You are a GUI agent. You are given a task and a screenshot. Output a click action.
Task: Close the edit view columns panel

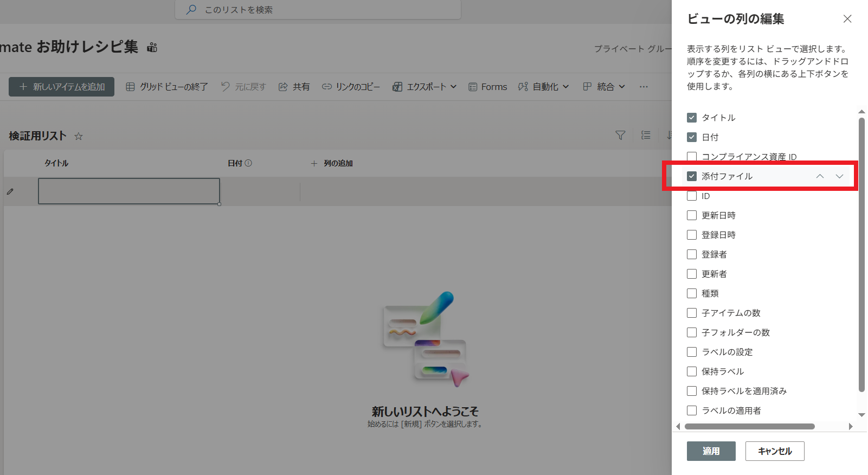point(847,19)
